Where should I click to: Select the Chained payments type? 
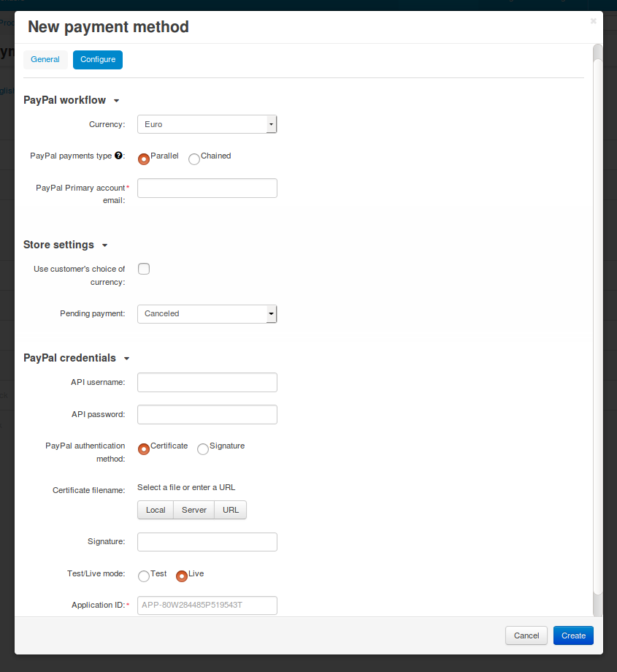coord(194,159)
